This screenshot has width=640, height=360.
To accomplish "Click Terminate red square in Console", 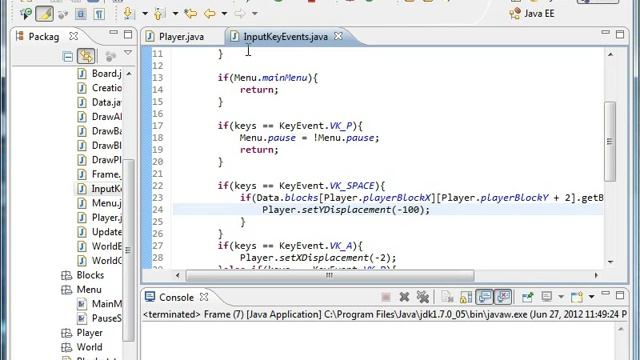I will [386, 297].
